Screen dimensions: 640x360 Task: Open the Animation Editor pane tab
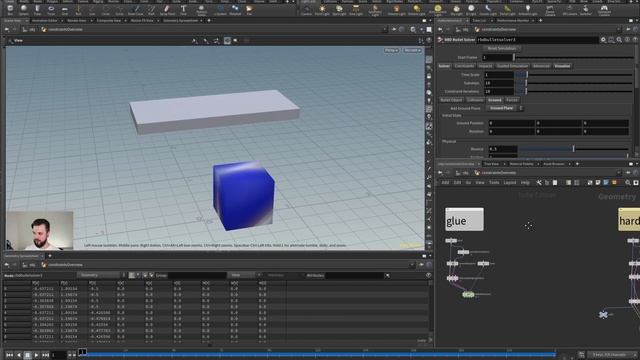[x=44, y=20]
